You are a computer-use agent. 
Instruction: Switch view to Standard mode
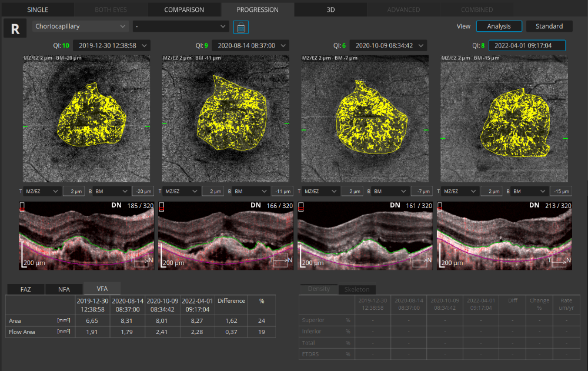pos(549,26)
